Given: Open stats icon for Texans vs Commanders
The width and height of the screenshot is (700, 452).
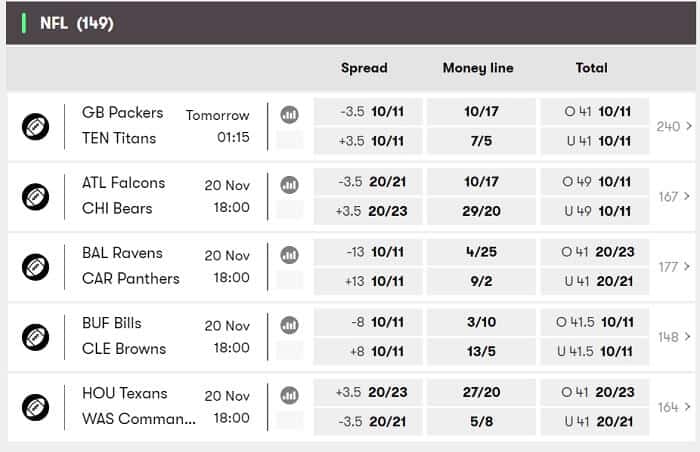Looking at the screenshot, I should 289,395.
